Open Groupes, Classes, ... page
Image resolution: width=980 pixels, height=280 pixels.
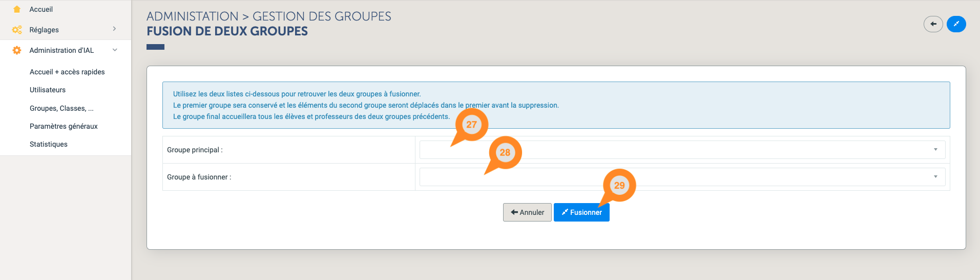pyautogui.click(x=61, y=108)
